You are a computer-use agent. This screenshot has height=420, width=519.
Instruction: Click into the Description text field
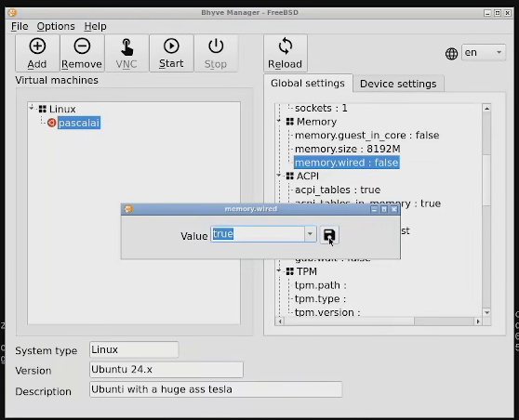[x=216, y=389]
